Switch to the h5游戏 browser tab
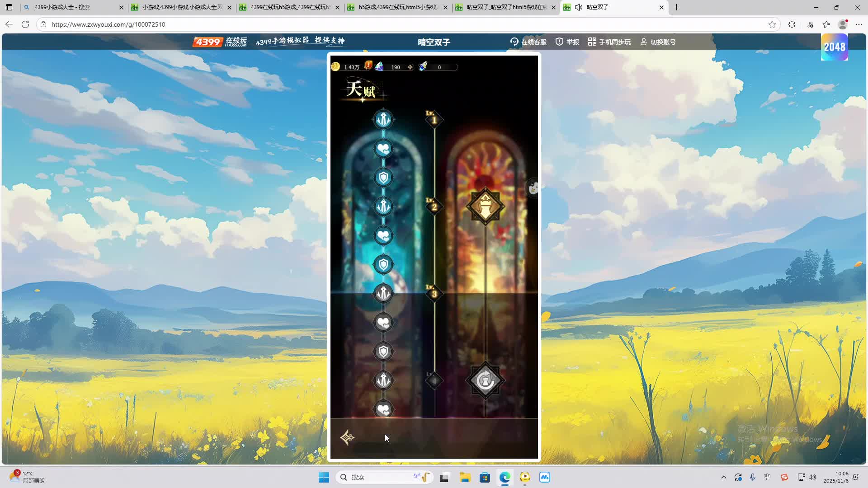The image size is (868, 488). tap(397, 7)
